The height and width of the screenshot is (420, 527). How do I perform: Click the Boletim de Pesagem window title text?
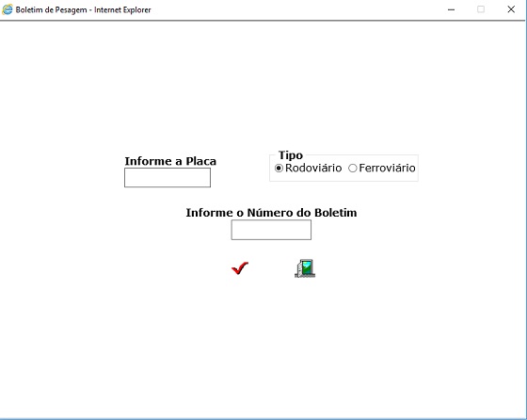83,9
